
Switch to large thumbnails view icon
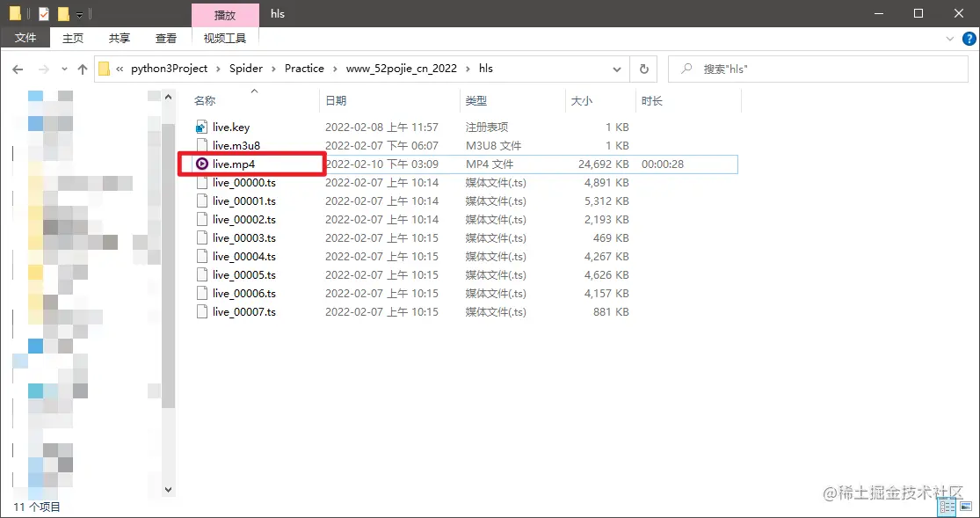pyautogui.click(x=965, y=506)
